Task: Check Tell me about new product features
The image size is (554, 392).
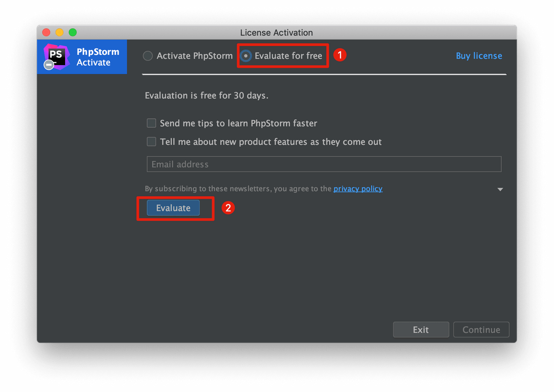Action: 151,142
